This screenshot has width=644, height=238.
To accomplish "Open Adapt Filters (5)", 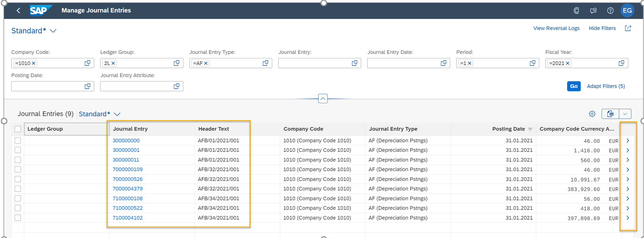I will [x=606, y=86].
